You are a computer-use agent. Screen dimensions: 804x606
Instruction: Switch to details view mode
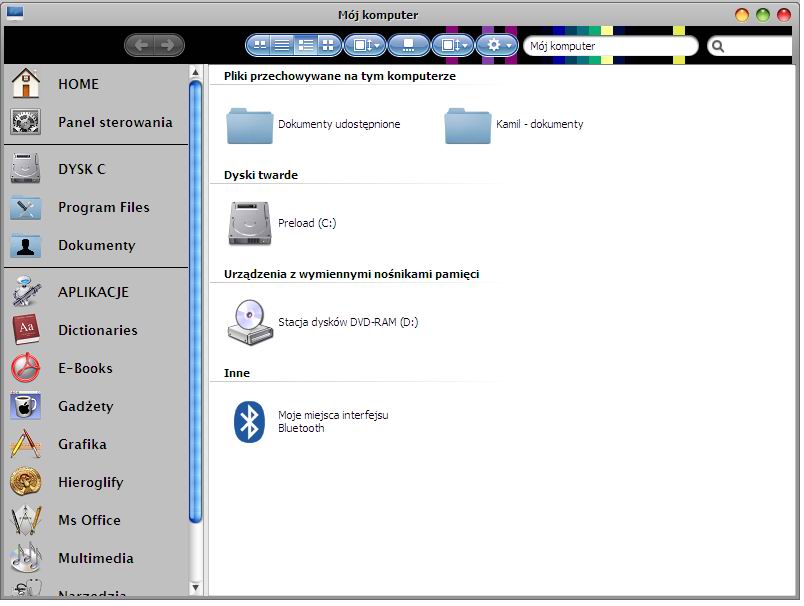(306, 46)
